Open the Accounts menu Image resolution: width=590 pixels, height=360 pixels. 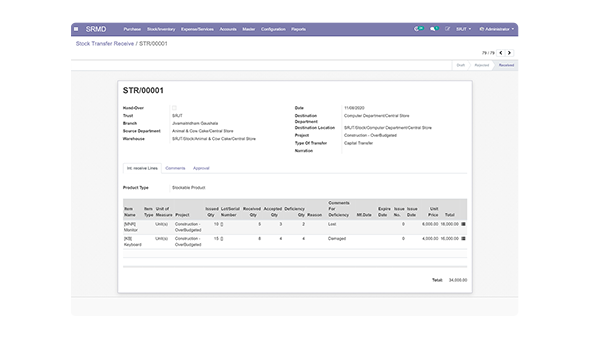(228, 29)
